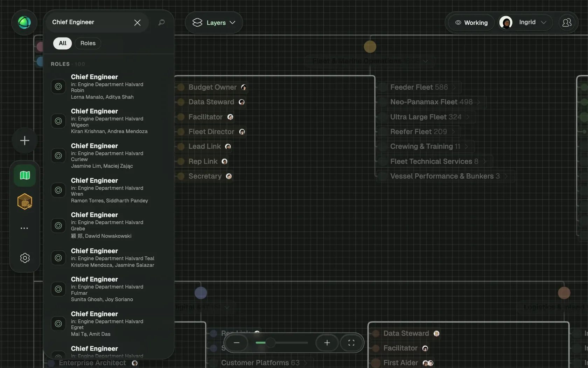Open Customer Platforms 63 circle
Image resolution: width=588 pixels, height=368 pixels.
(260, 363)
